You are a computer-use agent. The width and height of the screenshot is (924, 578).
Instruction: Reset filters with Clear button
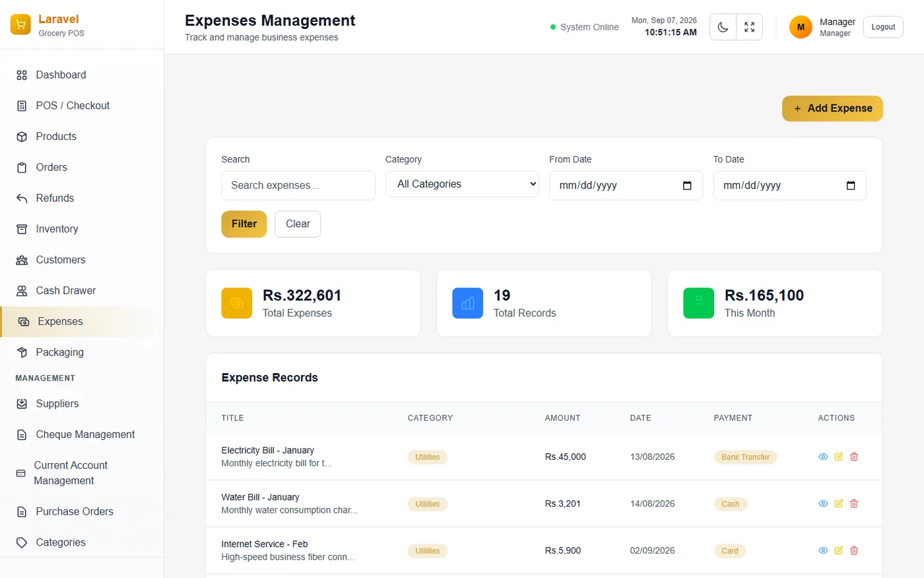point(298,224)
